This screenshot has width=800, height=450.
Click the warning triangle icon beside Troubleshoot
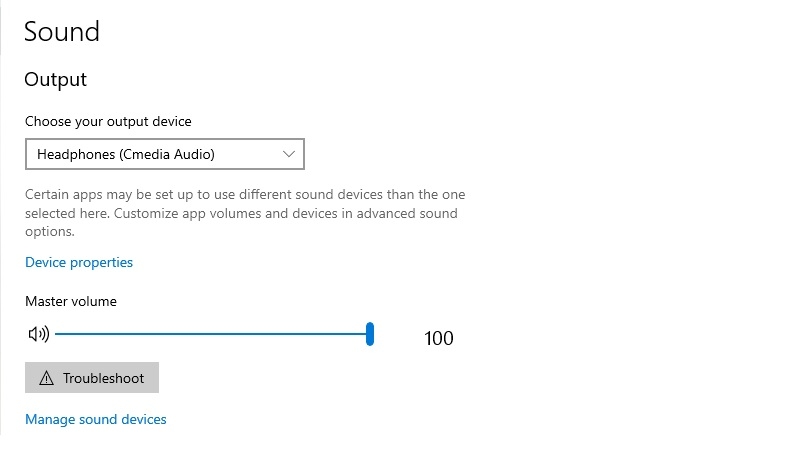pos(45,379)
